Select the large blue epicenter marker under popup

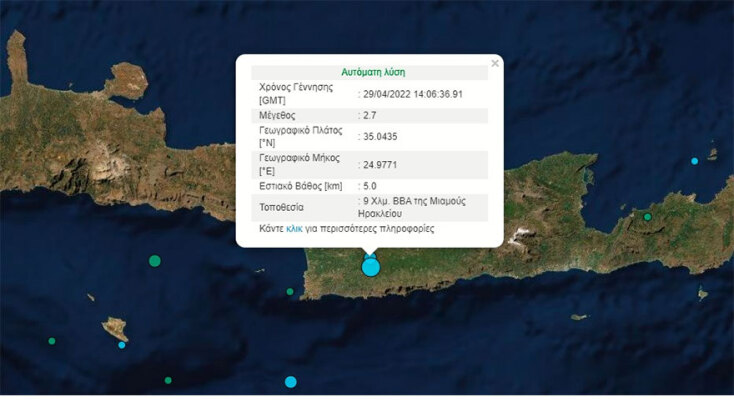coord(371,267)
